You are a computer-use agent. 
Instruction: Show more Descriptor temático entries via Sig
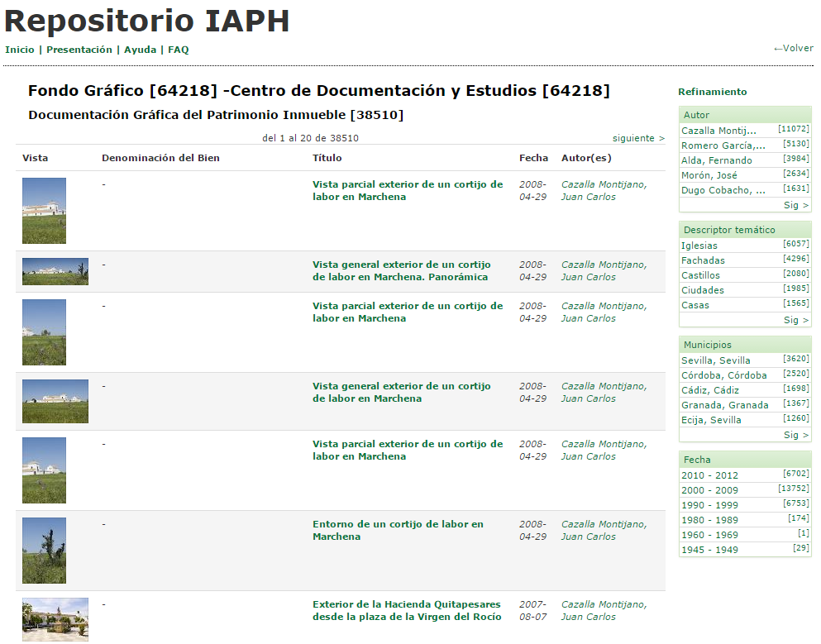tap(796, 320)
